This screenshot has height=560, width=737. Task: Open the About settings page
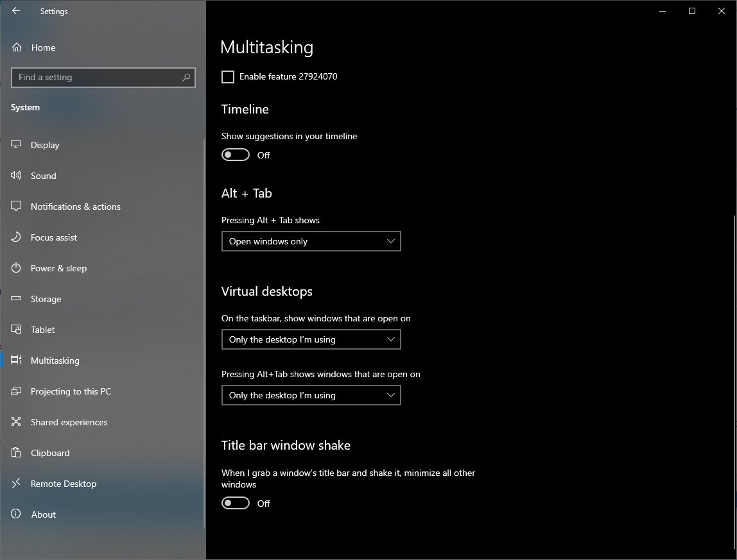pos(43,514)
